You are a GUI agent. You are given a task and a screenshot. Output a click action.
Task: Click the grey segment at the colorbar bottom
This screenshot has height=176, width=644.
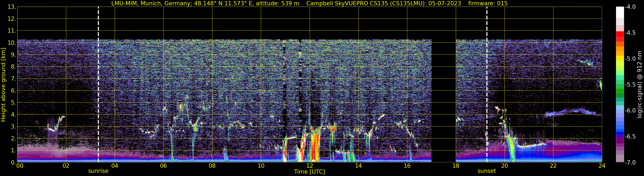[x=620, y=158]
